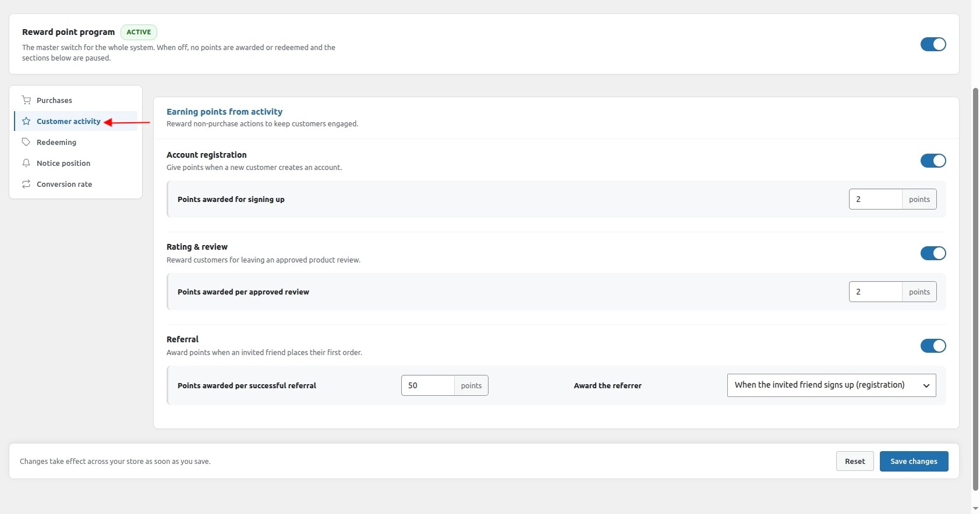
Task: Switch to Conversion rate settings
Action: (x=76, y=184)
